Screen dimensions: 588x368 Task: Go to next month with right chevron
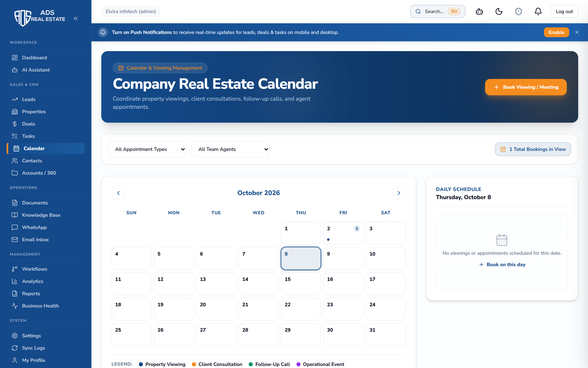click(x=399, y=193)
